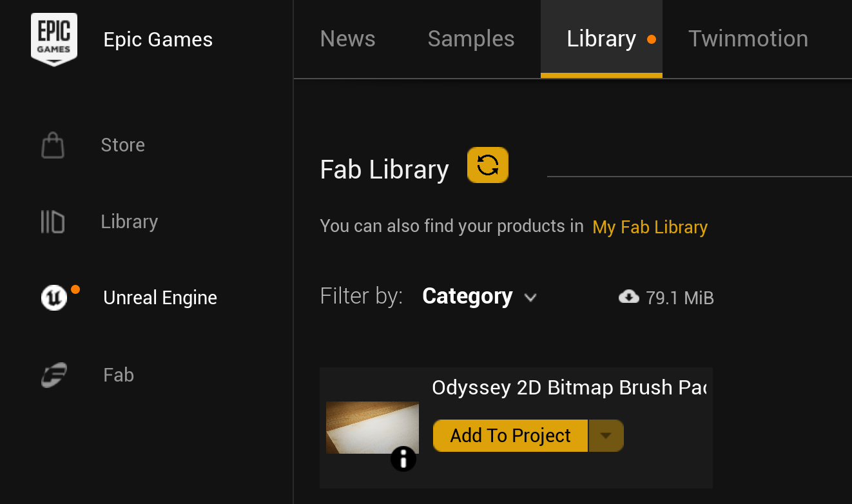
Task: Open Fab using its sidebar icon
Action: 54,375
